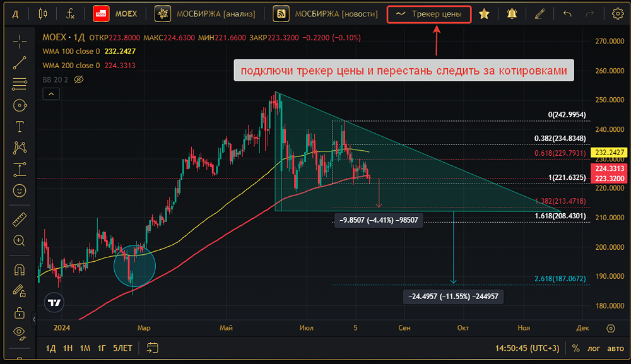Viewport: 631px width, 364px height.
Task: Select the blue circle drawing on chart
Action: pyautogui.click(x=134, y=266)
